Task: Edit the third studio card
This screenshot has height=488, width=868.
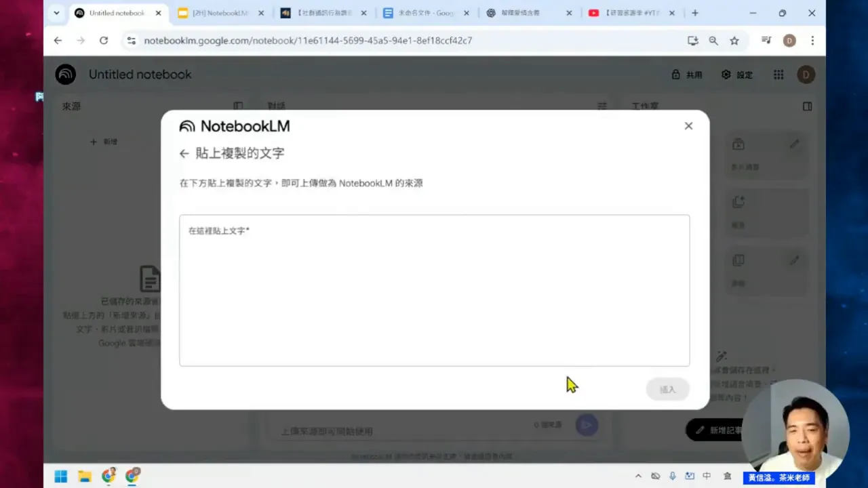Action: [x=794, y=260]
